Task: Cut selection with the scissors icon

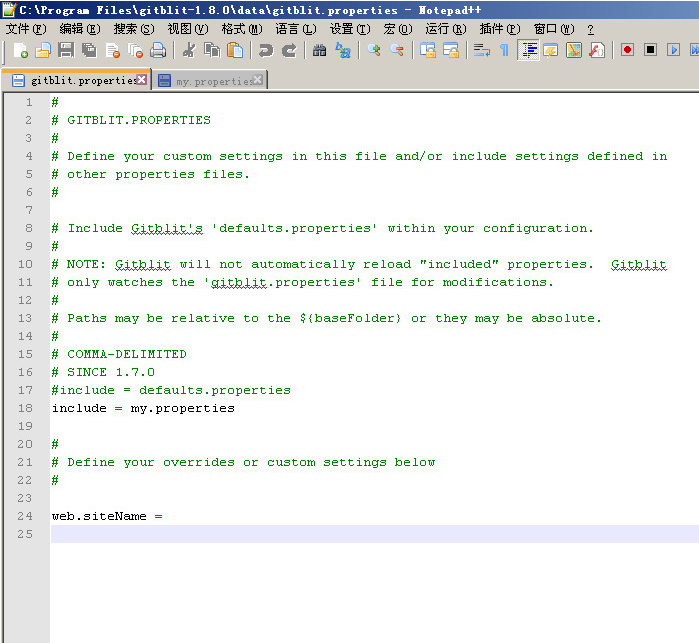Action: click(x=189, y=50)
